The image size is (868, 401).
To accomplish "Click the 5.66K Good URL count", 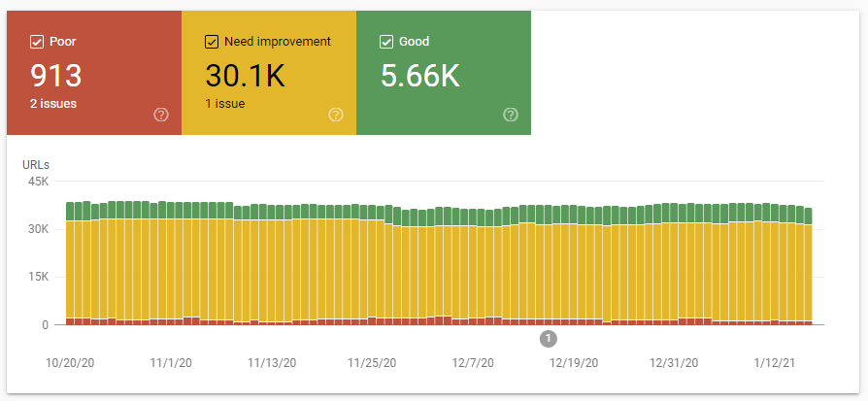I will tap(419, 76).
